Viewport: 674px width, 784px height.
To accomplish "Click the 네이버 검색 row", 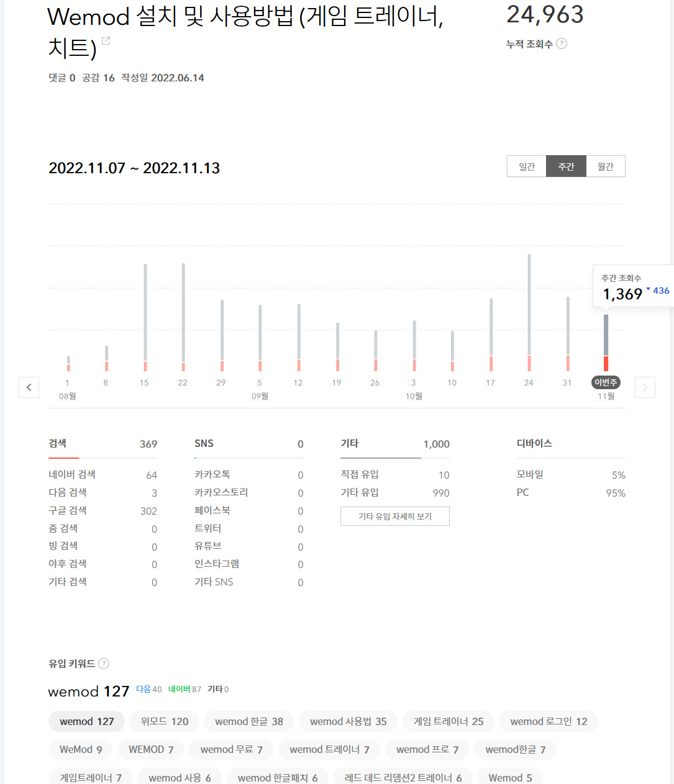I will tap(103, 475).
